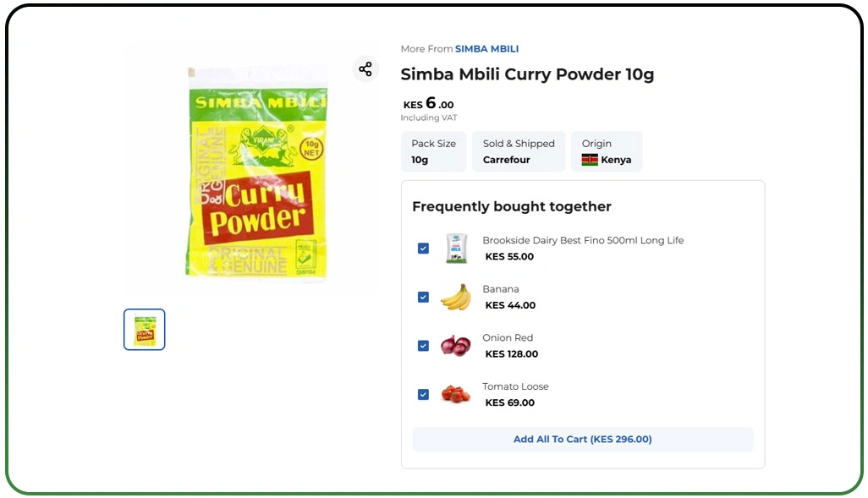
Task: Click the Tomato Loose product name
Action: pos(515,386)
